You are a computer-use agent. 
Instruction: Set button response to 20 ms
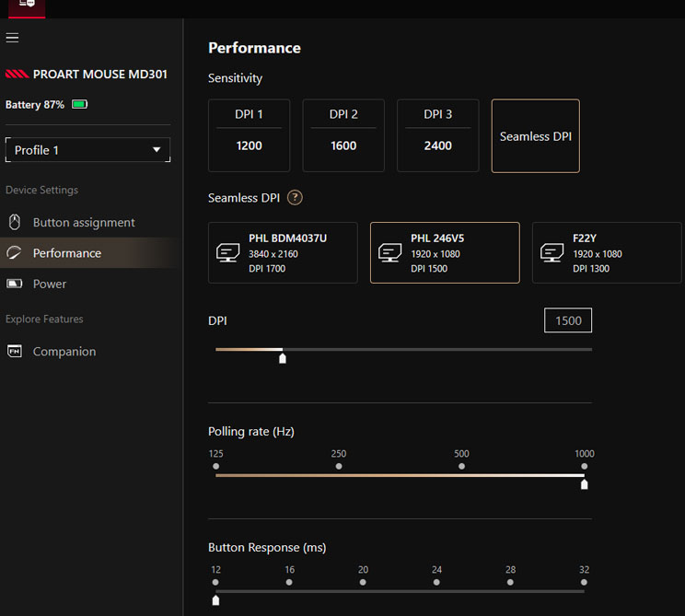[363, 582]
